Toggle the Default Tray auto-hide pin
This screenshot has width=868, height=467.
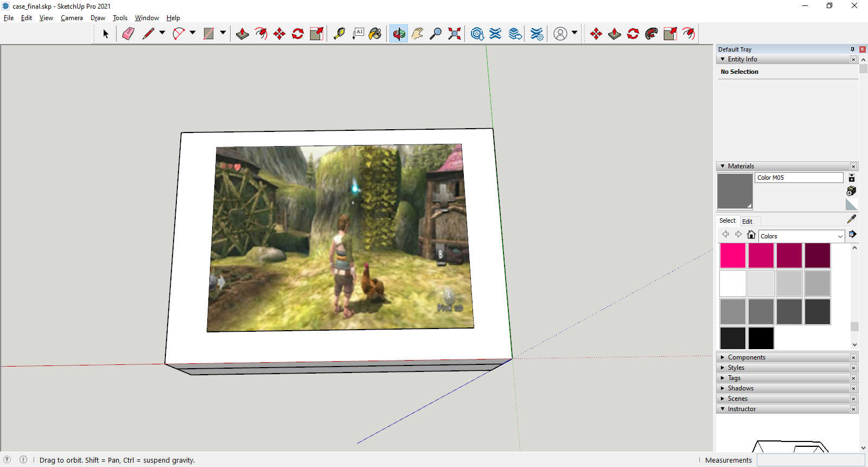(x=852, y=49)
